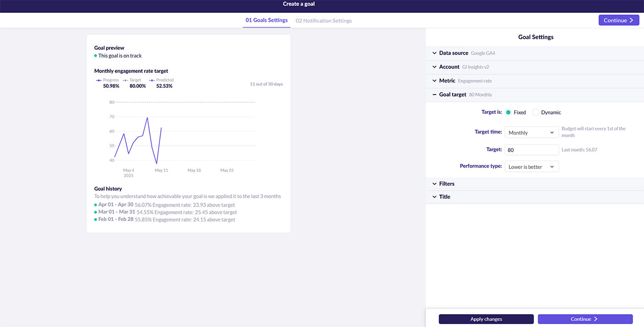Screen dimensions: 644x327
Task: Click the on-track green status dot
Action: pos(96,56)
